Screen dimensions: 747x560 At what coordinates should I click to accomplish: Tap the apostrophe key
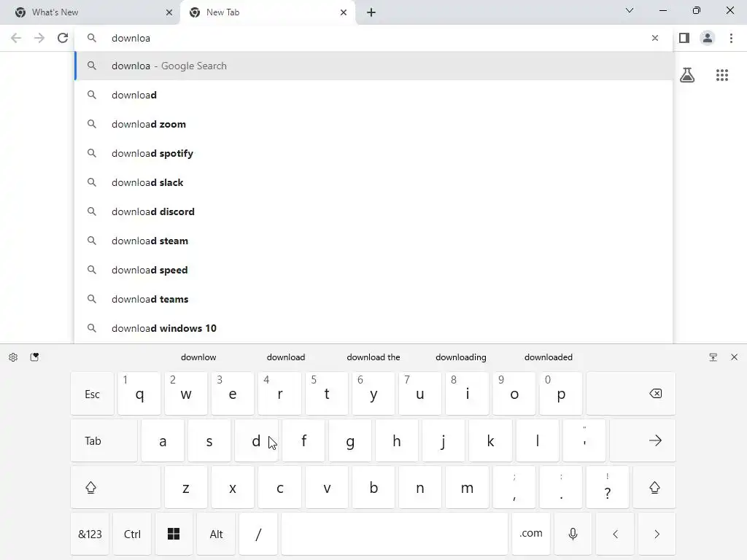coord(584,440)
